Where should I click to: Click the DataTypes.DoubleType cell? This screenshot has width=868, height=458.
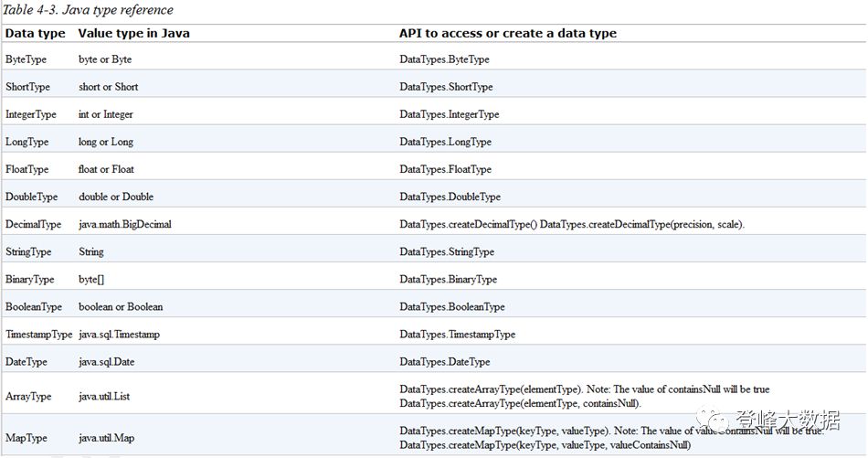tap(450, 197)
